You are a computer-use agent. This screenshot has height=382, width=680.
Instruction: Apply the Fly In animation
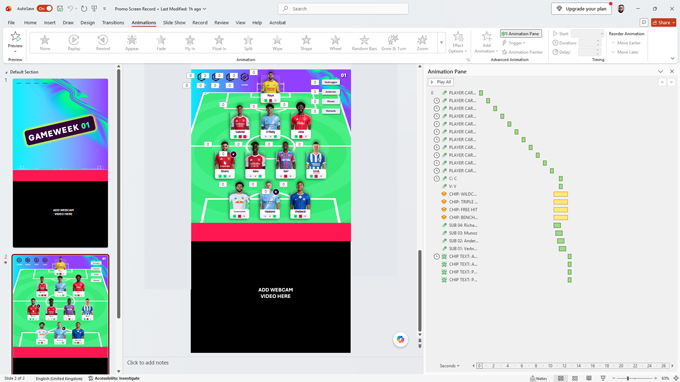[190, 42]
